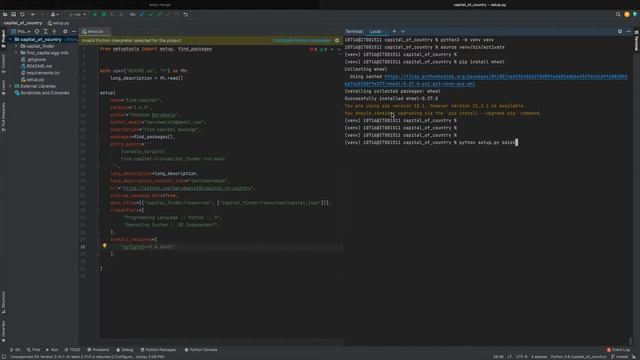
Task: Collapse the capital_of_country root folder arrow
Action: (11, 40)
